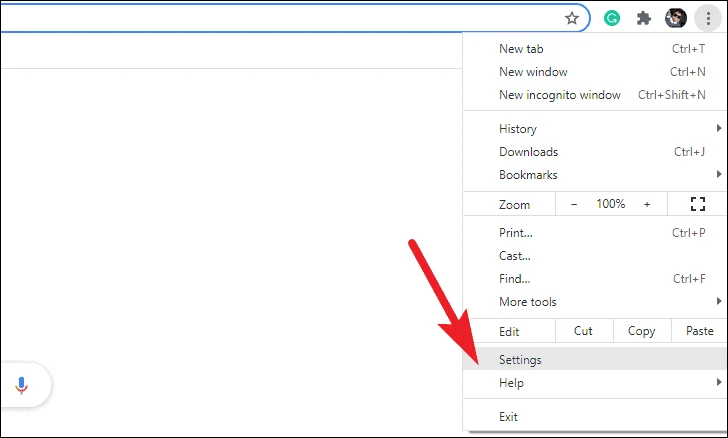
Task: Bookmark this page with the star icon
Action: coord(572,19)
